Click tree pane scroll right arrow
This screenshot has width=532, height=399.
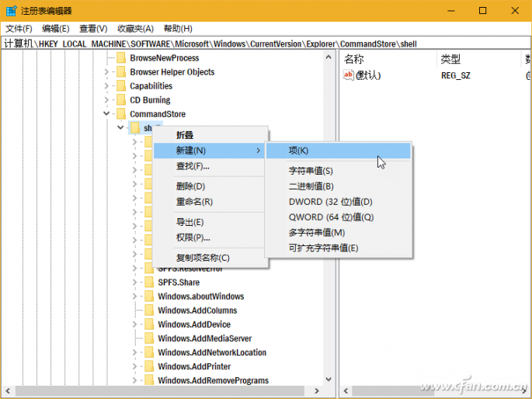click(x=317, y=391)
